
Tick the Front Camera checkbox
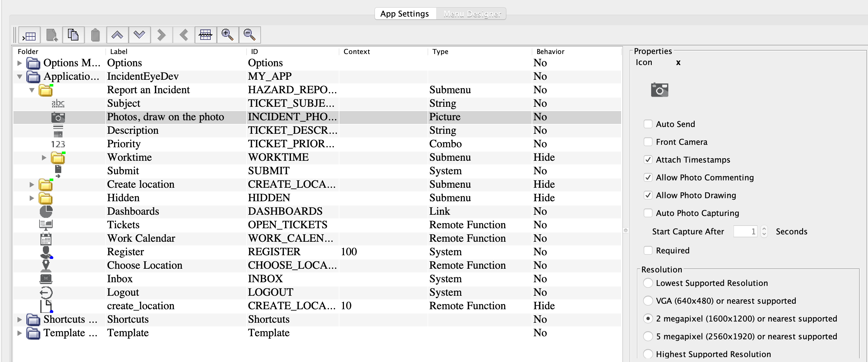tap(647, 142)
